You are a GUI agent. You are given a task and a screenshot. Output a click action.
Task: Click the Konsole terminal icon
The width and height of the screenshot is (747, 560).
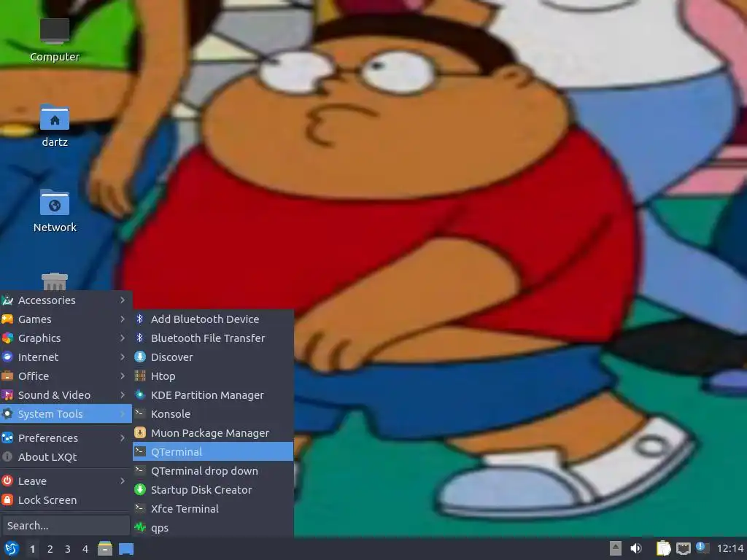tap(139, 413)
